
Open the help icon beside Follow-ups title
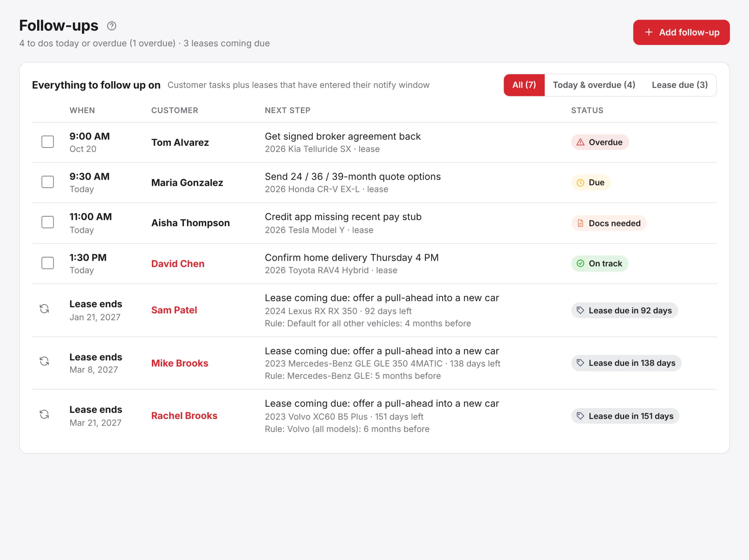112,26
